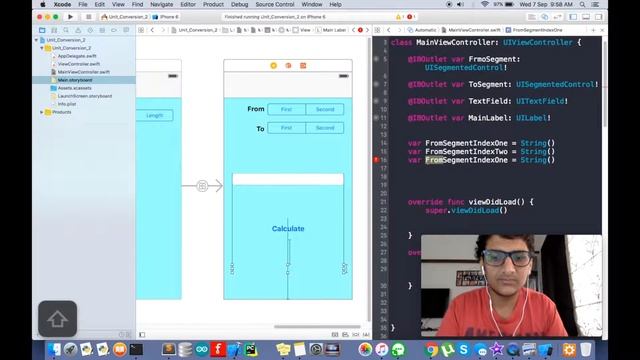Screen dimensions: 640x360
Task: Toggle the Navigator panel visibility
Action: [x=573, y=17]
